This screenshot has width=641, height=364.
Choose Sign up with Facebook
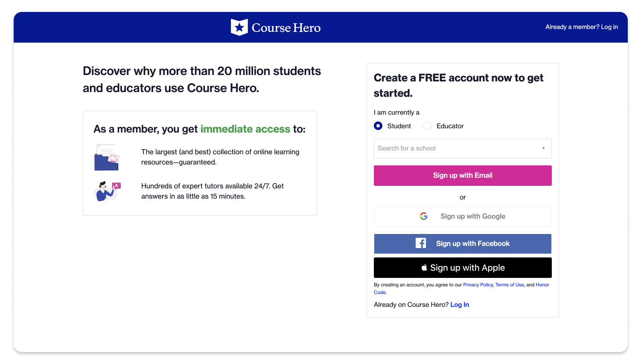coord(463,244)
